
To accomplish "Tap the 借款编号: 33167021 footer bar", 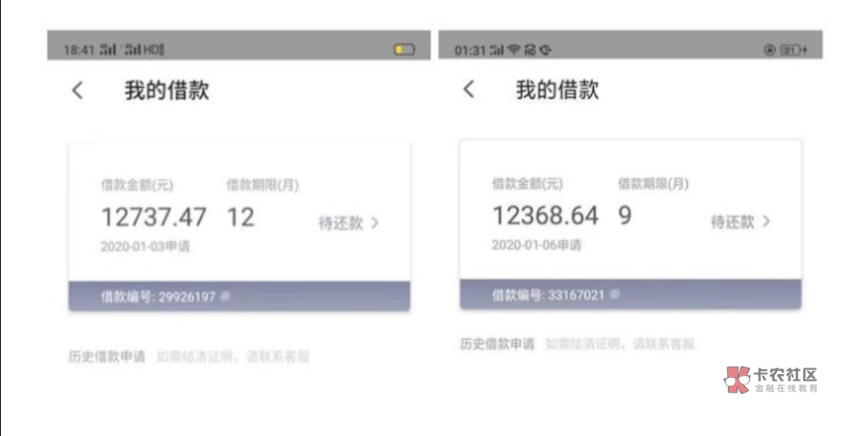I will point(630,295).
